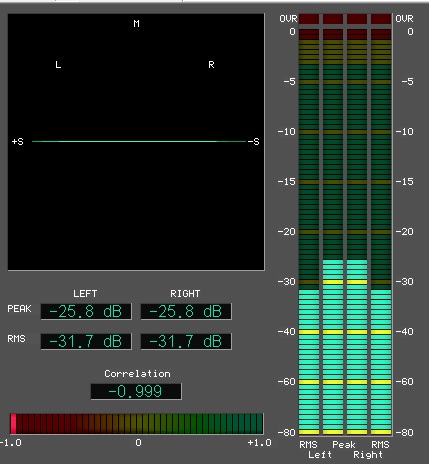Click the Right RMS level meter column
Image resolution: width=429 pixels, height=464 pixels.
(381, 232)
